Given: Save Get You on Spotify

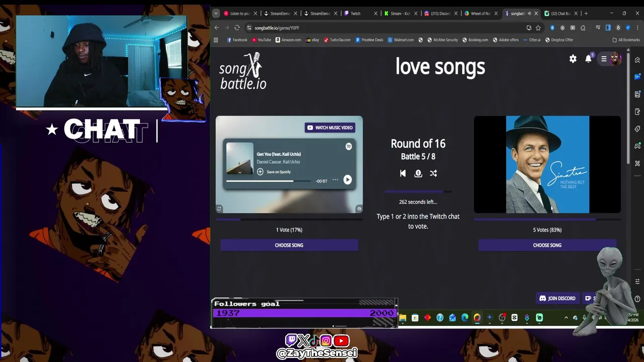Looking at the screenshot, I should (x=274, y=172).
